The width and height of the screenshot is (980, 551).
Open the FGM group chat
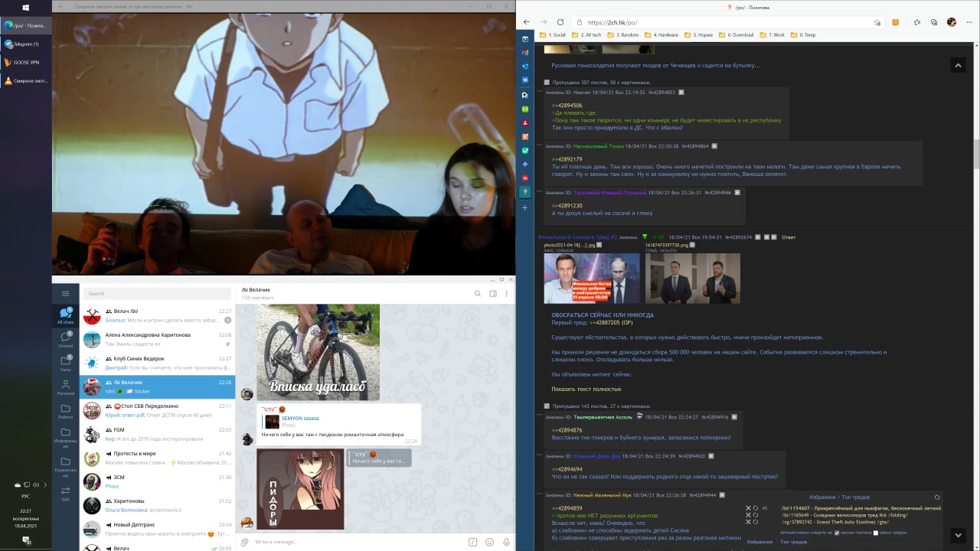[157, 434]
